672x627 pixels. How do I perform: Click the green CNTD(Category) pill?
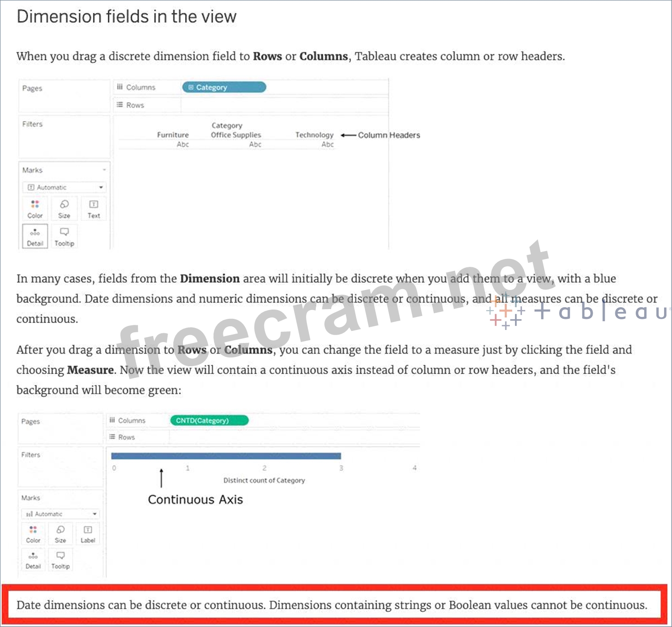209,420
